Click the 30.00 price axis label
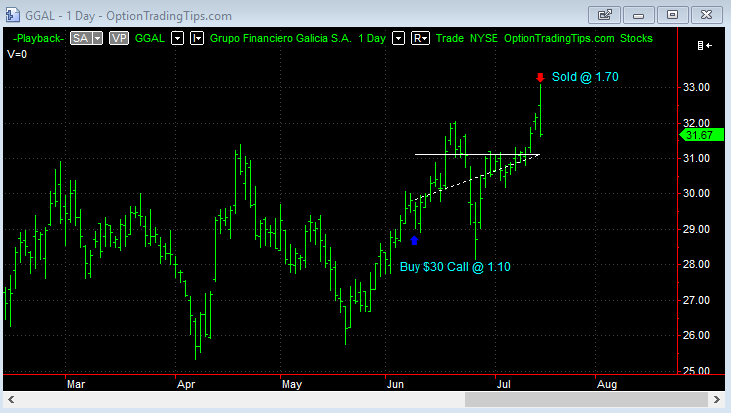 (696, 193)
